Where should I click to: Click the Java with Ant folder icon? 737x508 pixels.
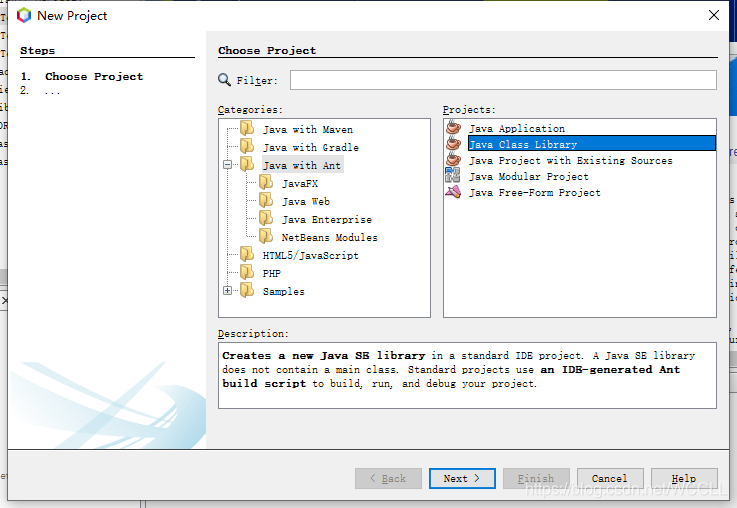click(x=247, y=164)
